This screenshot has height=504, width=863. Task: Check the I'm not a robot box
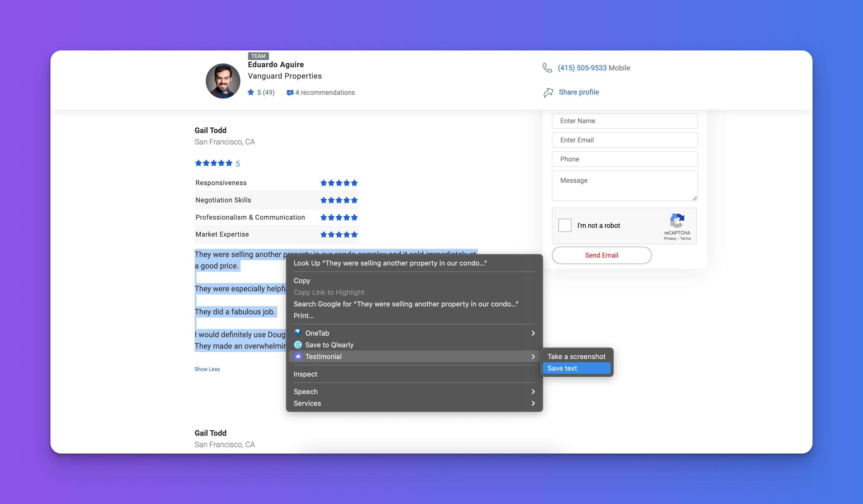point(565,225)
